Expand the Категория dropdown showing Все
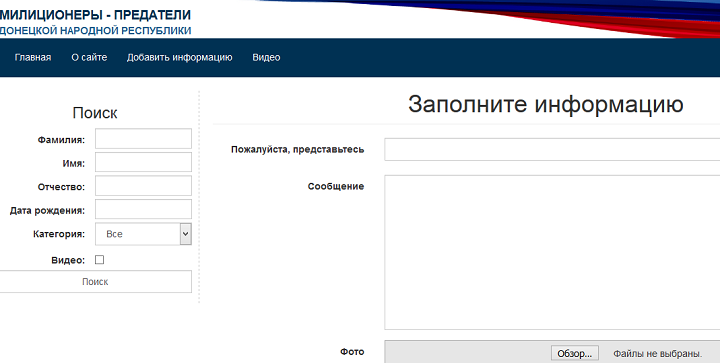Image resolution: width=720 pixels, height=363 pixels. tap(143, 234)
